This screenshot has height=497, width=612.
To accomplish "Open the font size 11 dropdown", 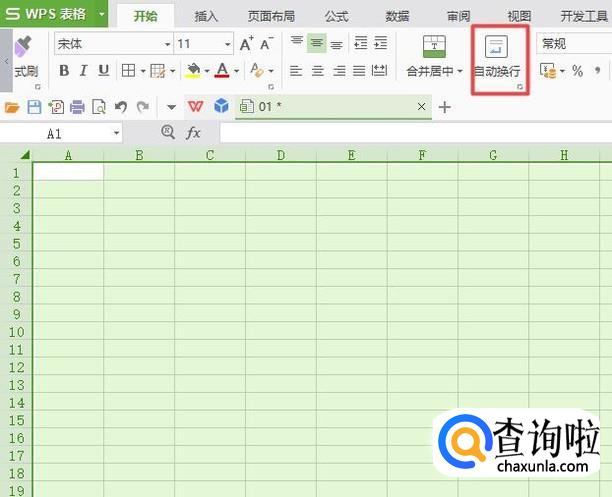I will pos(228,44).
